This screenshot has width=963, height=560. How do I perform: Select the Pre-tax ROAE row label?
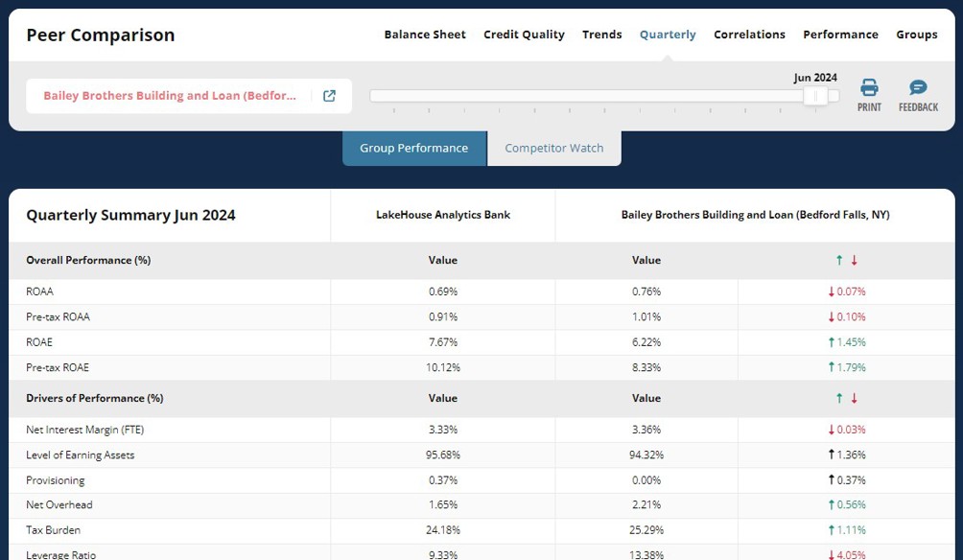click(x=58, y=368)
